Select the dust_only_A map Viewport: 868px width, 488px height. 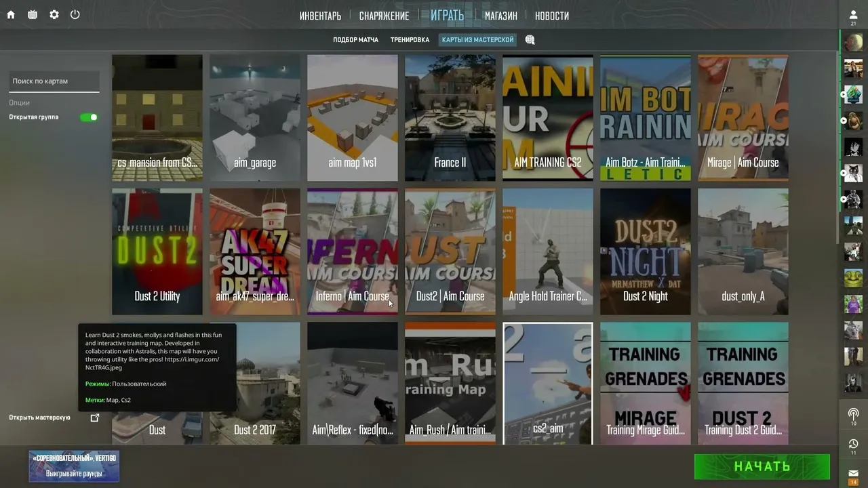743,251
